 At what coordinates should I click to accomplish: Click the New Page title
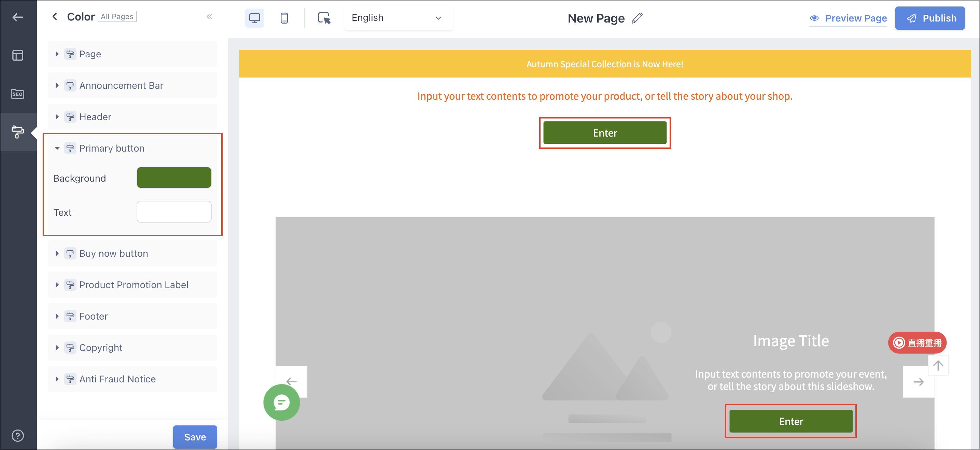click(596, 18)
